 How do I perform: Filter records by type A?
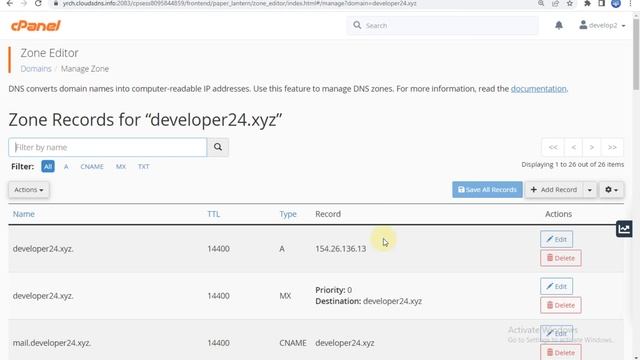coord(66,167)
